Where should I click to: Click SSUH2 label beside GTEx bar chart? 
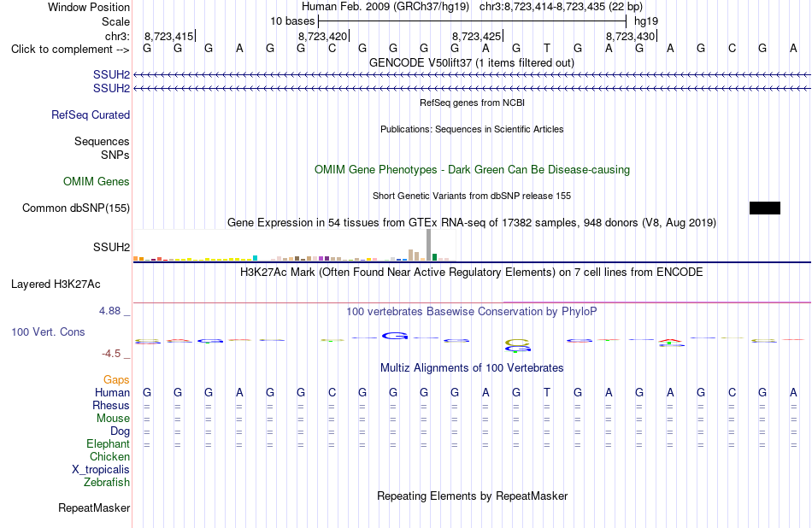pos(111,248)
